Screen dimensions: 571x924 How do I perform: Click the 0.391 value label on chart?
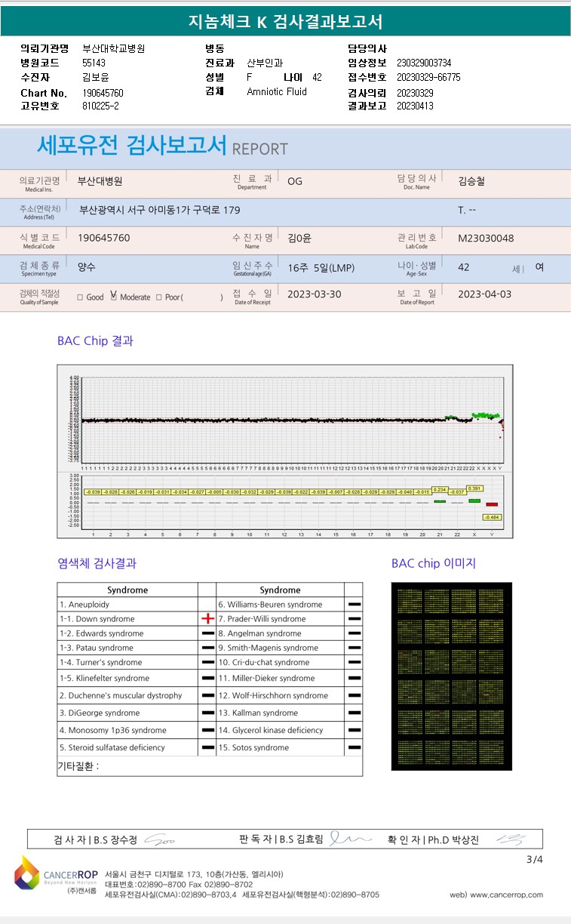tap(474, 488)
